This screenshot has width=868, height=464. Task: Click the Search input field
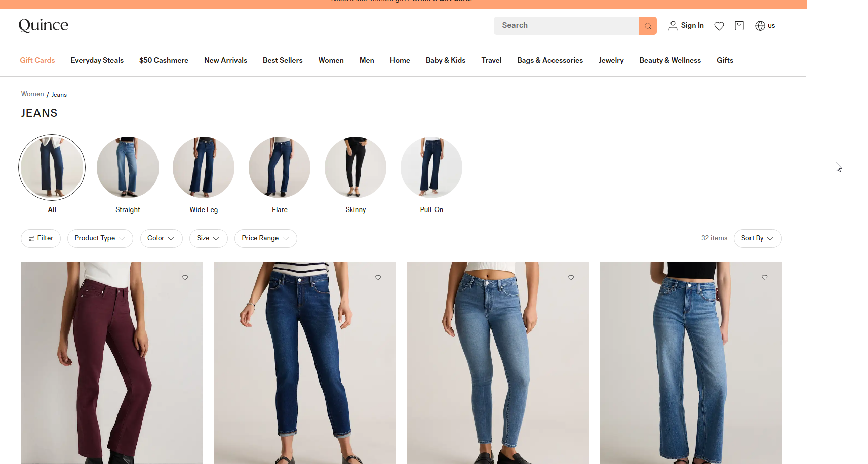[x=566, y=26]
